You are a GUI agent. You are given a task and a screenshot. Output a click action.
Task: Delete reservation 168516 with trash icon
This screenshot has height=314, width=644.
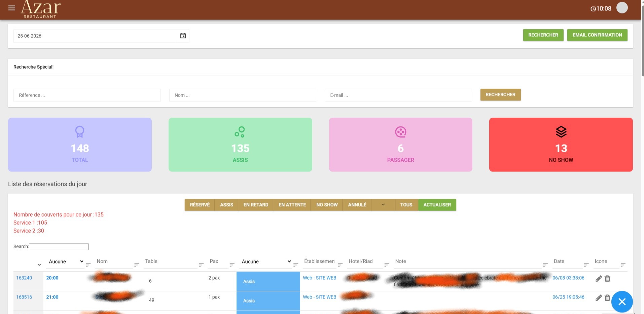[607, 298]
